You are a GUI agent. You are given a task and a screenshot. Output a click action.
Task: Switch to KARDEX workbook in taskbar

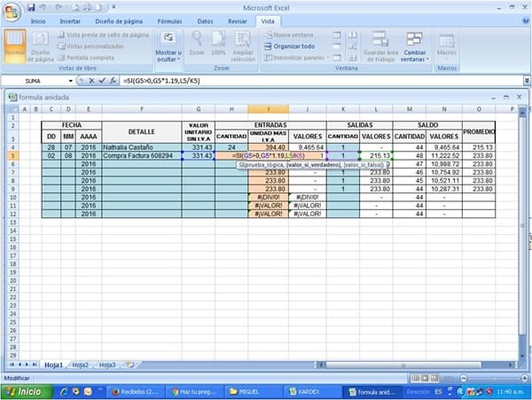tap(310, 392)
